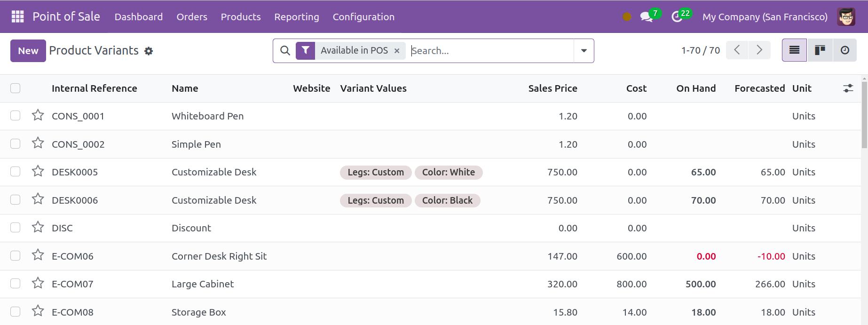
Task: Tick the checkbox for Simple Pen row
Action: pyautogui.click(x=16, y=144)
